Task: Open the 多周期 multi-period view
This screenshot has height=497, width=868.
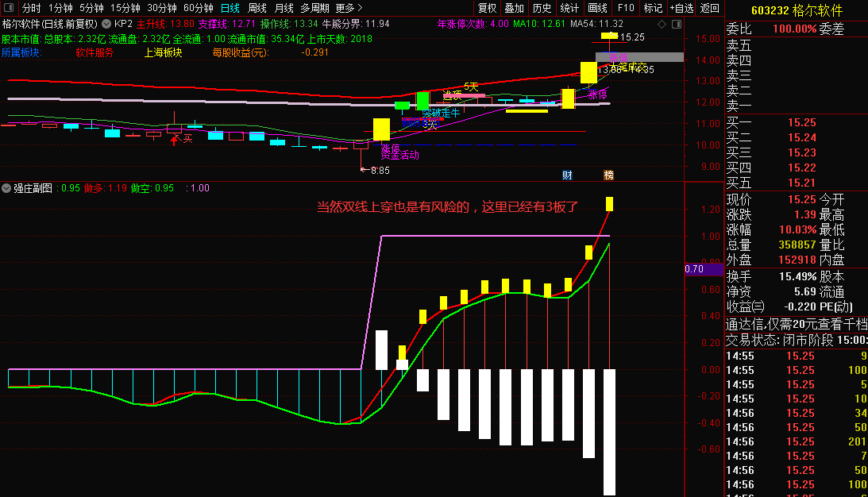Action: (x=314, y=8)
